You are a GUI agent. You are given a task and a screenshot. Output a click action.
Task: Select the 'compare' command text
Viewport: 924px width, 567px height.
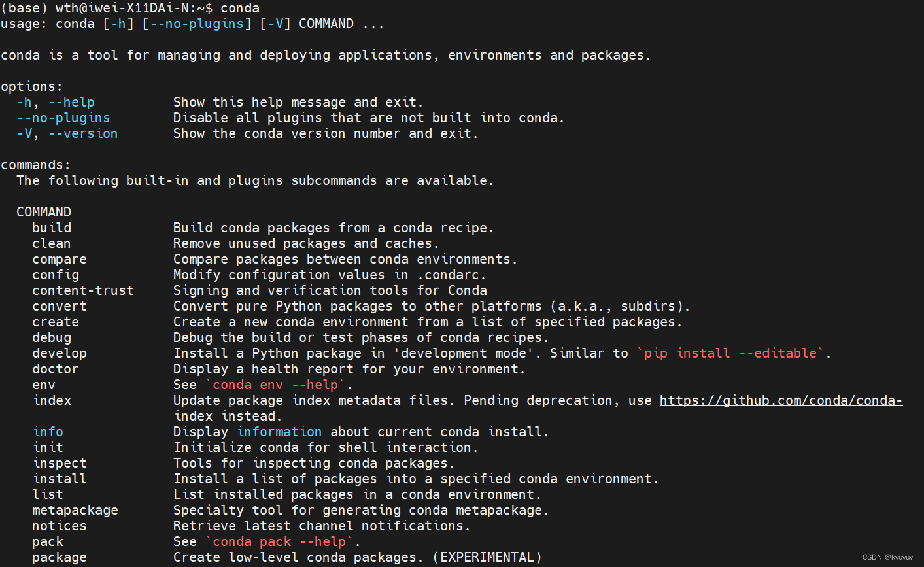point(60,260)
